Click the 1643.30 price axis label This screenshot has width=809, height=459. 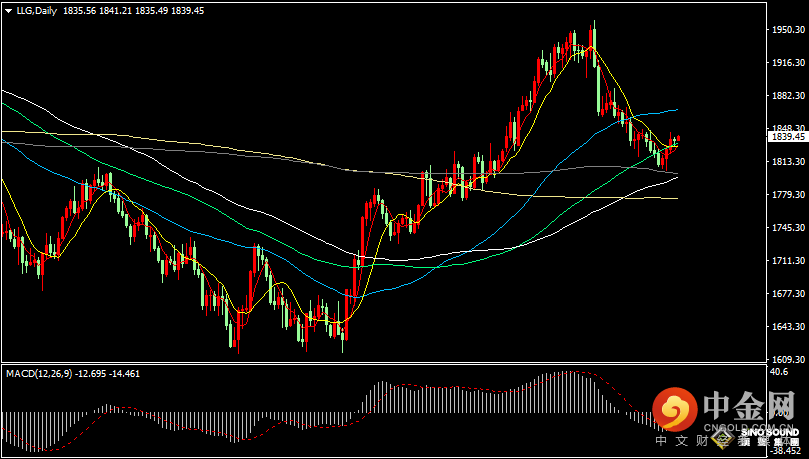click(788, 327)
